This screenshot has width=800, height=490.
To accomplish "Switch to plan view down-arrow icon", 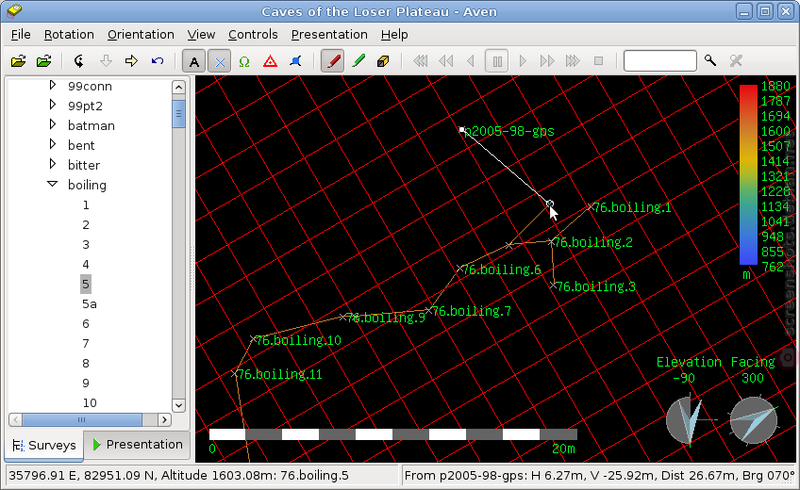I will tap(106, 61).
